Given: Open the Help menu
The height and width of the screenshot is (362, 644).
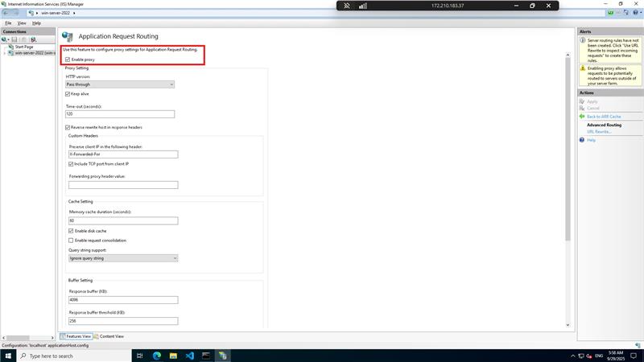Looking at the screenshot, I should pos(36,23).
